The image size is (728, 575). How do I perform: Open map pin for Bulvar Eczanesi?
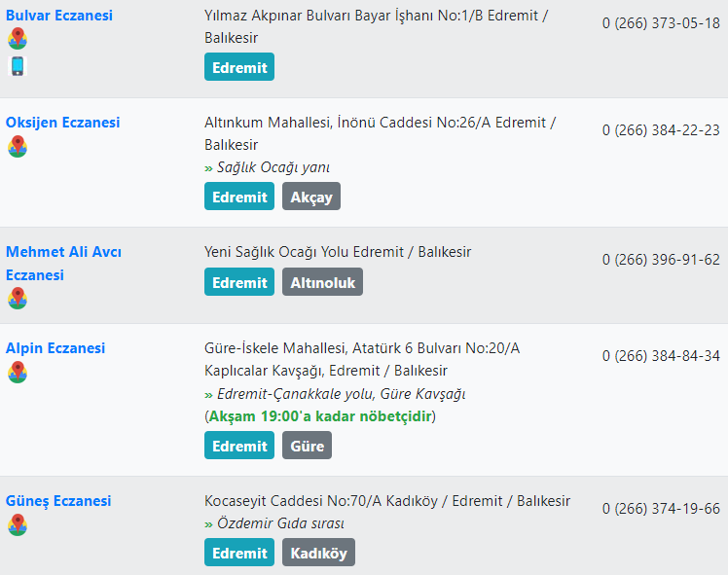pyautogui.click(x=18, y=39)
